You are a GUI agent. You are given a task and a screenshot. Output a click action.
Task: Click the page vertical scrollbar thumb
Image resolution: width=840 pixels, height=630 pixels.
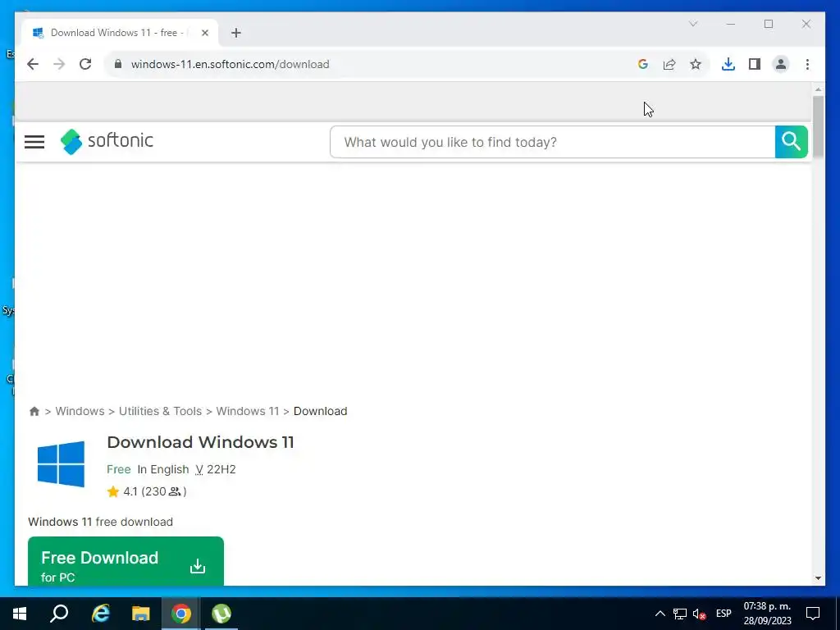[818, 126]
